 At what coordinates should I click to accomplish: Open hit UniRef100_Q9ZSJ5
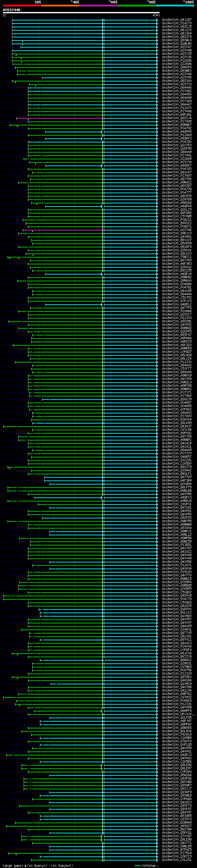(x=177, y=26)
